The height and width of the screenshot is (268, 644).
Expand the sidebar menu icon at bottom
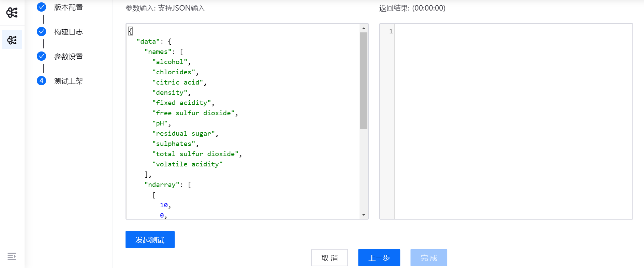click(x=12, y=256)
